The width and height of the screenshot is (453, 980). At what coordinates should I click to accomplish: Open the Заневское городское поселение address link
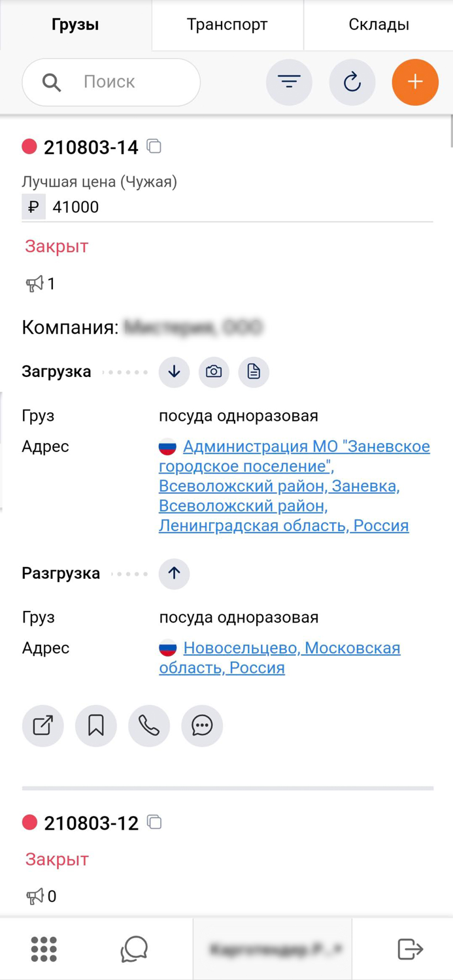294,485
